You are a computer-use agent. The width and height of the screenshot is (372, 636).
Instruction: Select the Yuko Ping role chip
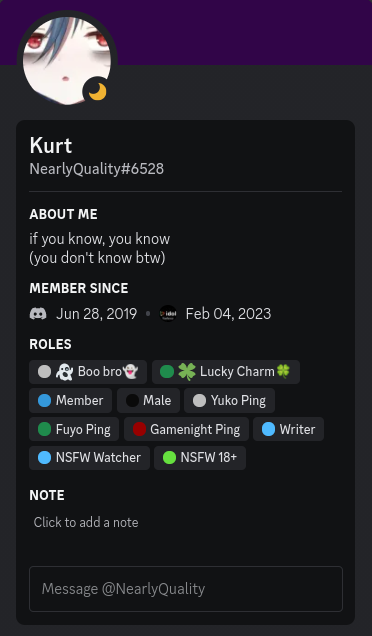(229, 400)
